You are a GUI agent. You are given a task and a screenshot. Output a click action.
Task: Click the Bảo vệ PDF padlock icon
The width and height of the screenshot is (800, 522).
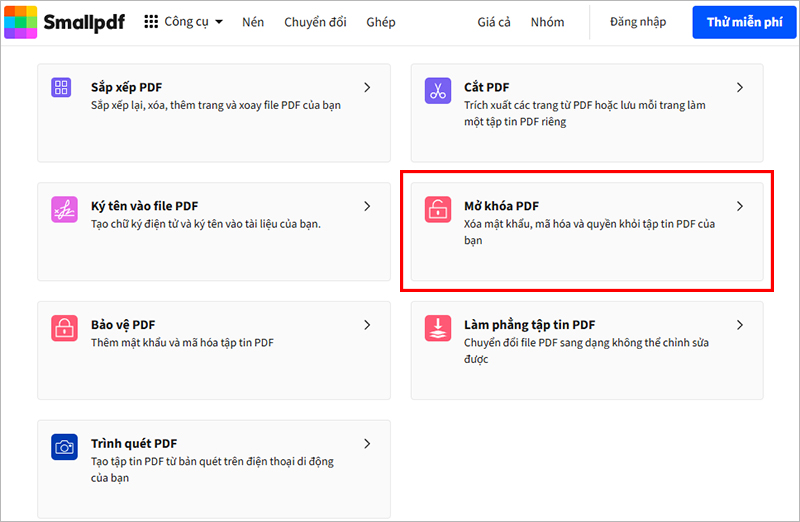[64, 328]
